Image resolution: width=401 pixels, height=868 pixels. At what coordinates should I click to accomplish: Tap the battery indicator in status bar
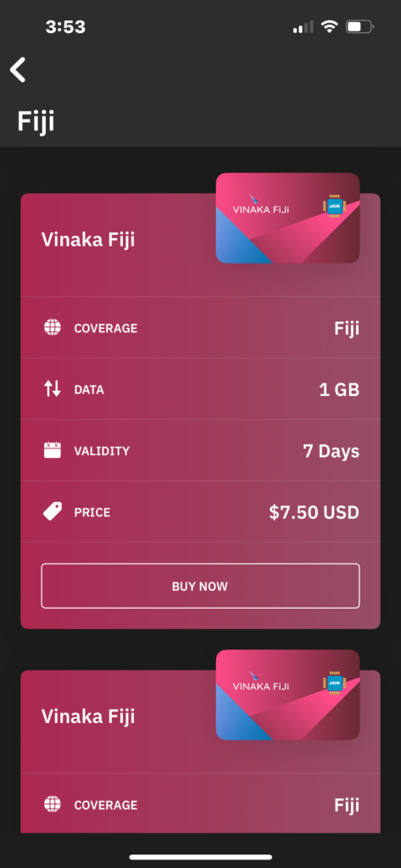tap(359, 26)
